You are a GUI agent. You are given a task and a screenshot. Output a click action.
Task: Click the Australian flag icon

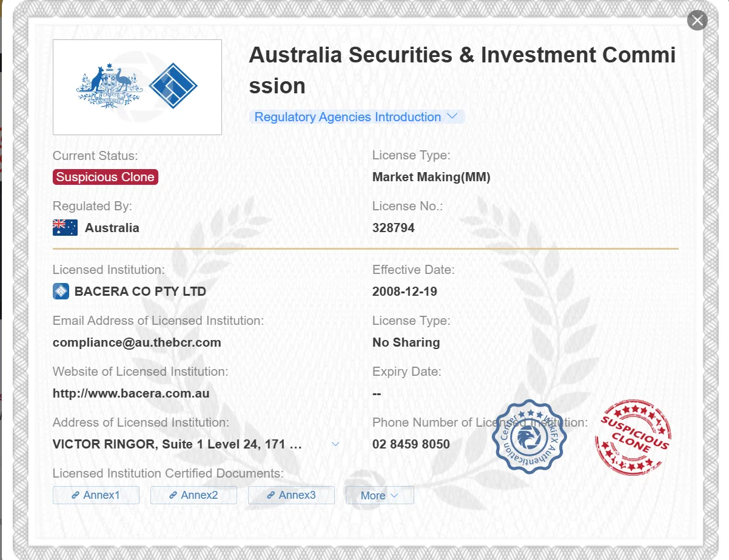[x=65, y=228]
